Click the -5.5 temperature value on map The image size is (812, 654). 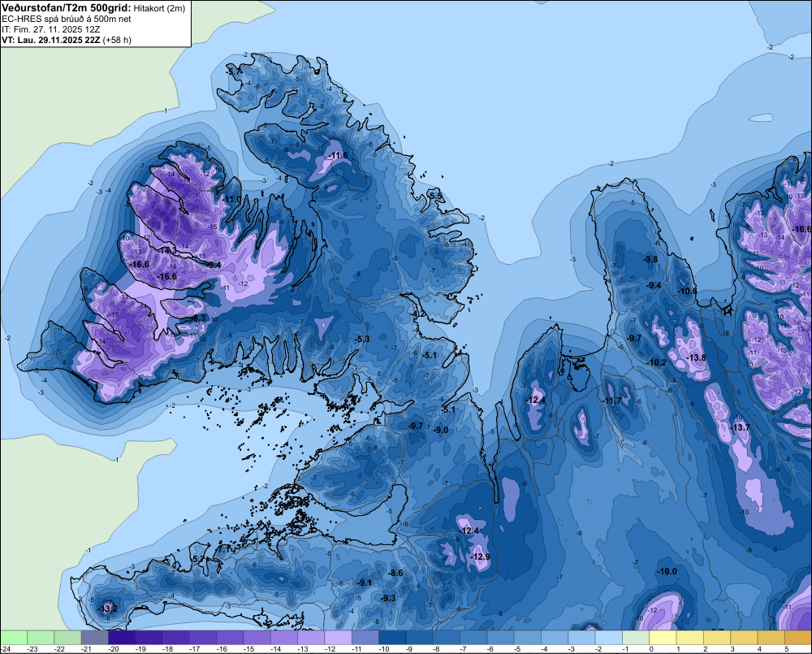(436, 196)
